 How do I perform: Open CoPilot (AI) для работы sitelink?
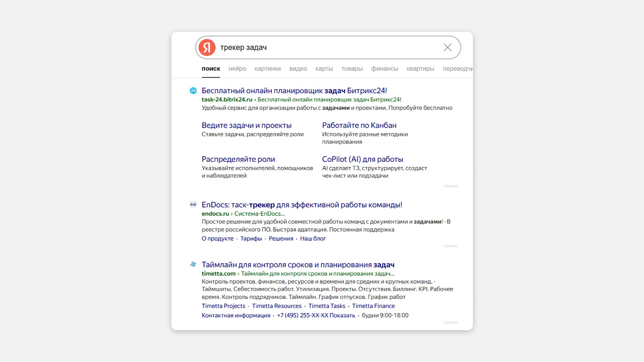click(362, 159)
